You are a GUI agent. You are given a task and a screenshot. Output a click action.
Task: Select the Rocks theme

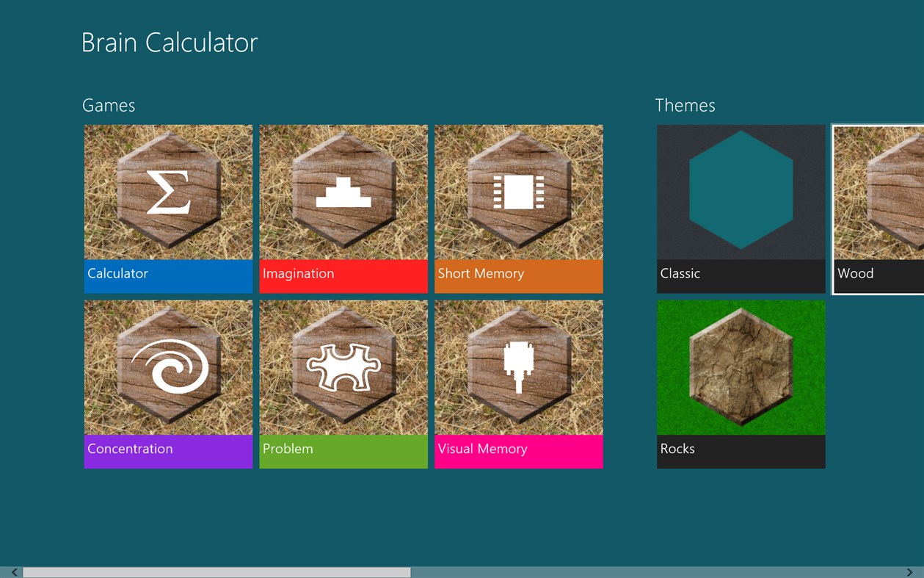(740, 383)
